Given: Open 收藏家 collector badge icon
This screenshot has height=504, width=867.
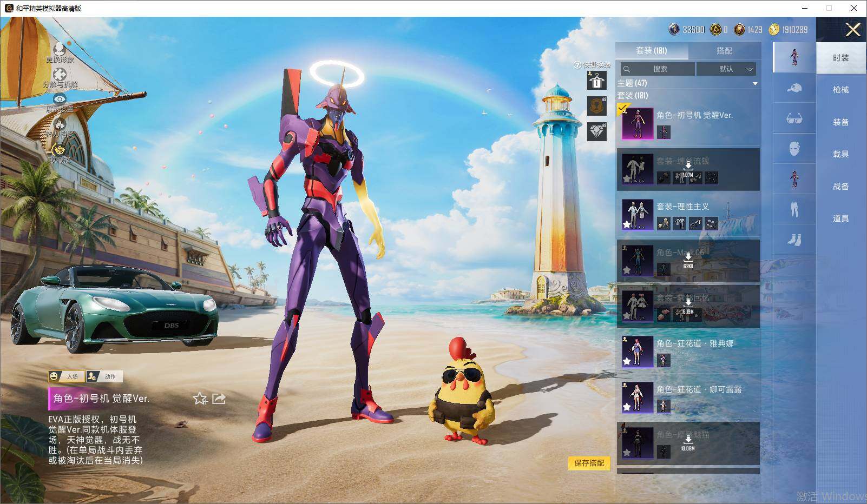Looking at the screenshot, I should tap(60, 149).
